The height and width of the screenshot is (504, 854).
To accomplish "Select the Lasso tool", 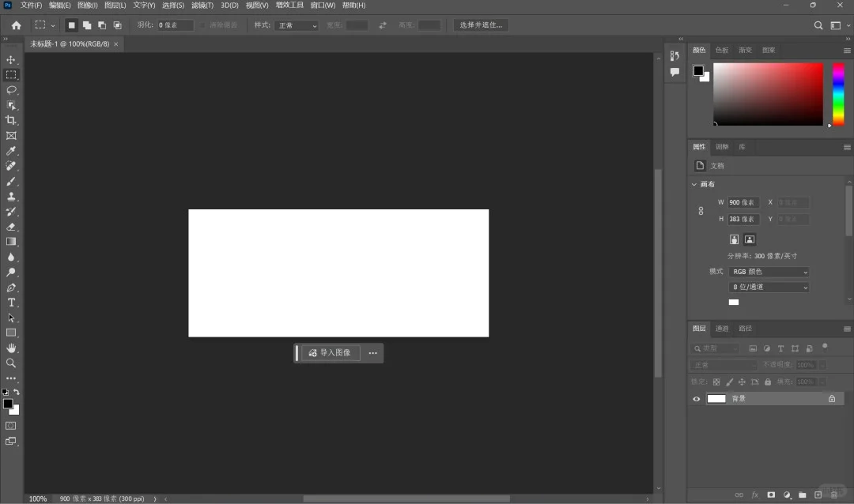I will [11, 90].
